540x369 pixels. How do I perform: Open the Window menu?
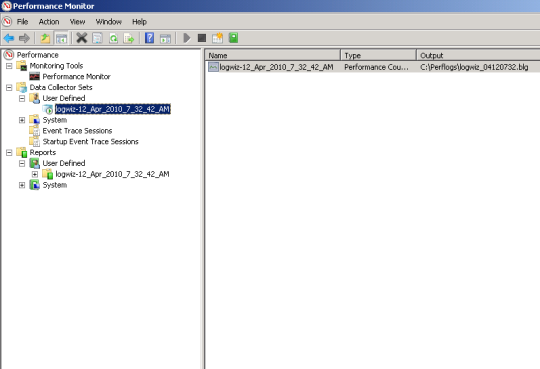click(x=109, y=22)
